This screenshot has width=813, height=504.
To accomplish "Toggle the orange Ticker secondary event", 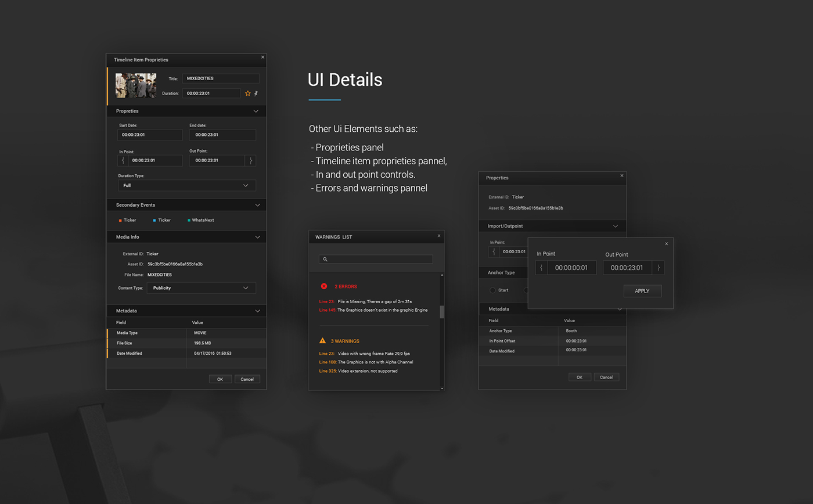I will (121, 220).
